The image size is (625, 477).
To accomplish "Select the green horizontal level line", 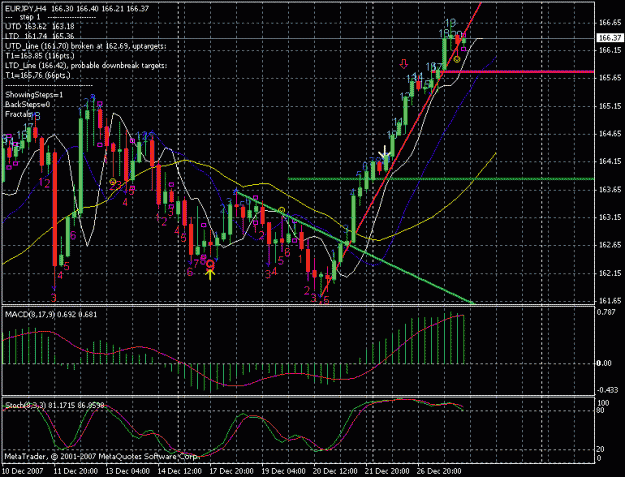I will 441,179.
